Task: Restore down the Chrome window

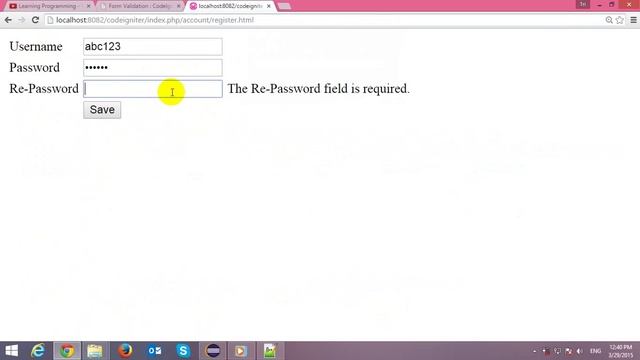Action: (x=611, y=4)
